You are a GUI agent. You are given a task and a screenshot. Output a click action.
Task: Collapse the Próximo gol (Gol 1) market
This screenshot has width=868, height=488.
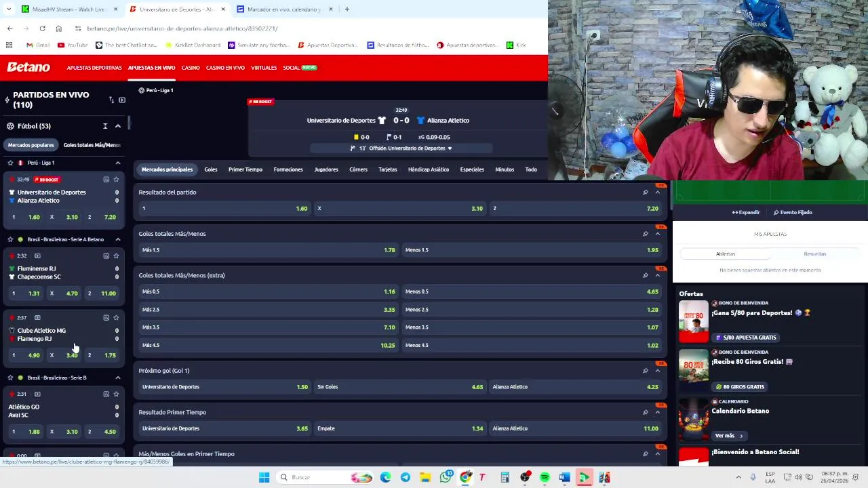point(657,371)
